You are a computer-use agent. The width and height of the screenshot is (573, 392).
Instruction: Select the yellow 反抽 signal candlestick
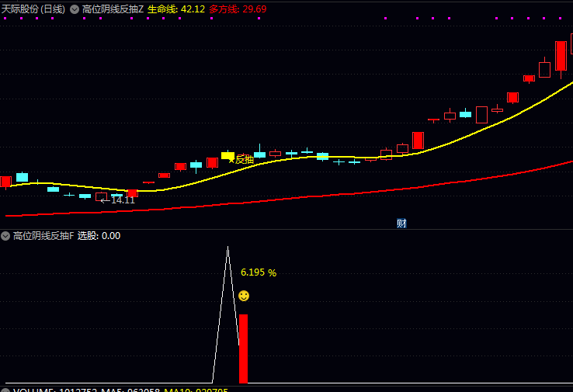click(x=227, y=155)
